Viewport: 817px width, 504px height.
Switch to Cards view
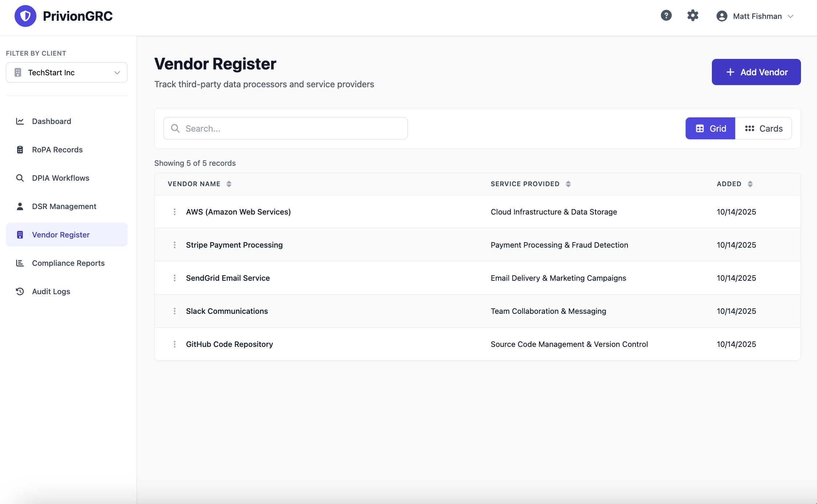point(763,128)
